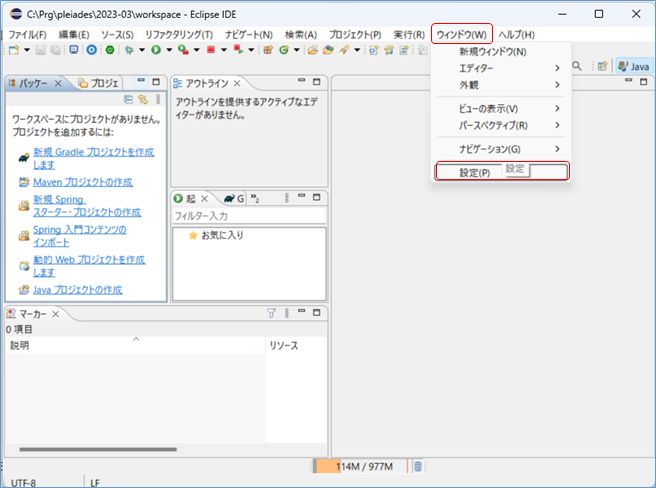Click the Search flashlight toolbar icon
The width and height of the screenshot is (656, 488).
[344, 50]
